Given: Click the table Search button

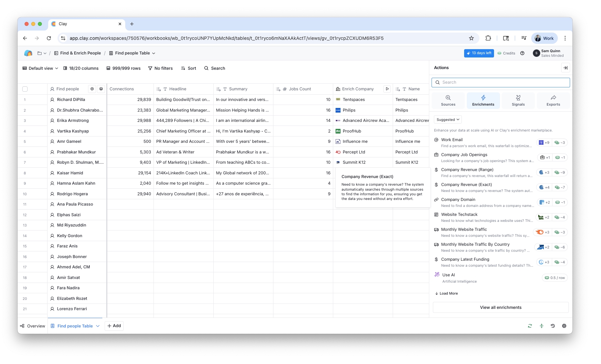Looking at the screenshot, I should click(215, 68).
